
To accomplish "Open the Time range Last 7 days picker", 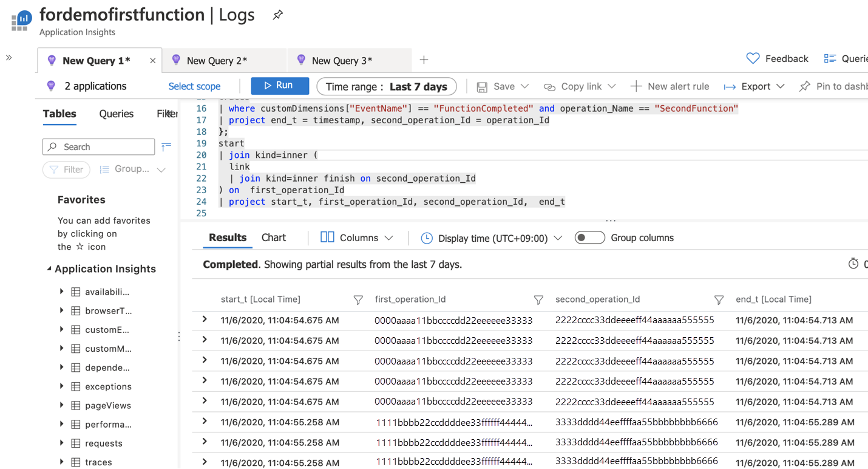I will 386,87.
